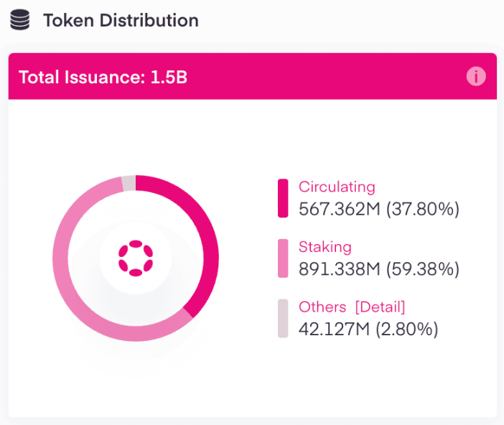Viewport: 504px width, 425px height.
Task: Click the Token Distribution title
Action: pos(121,20)
